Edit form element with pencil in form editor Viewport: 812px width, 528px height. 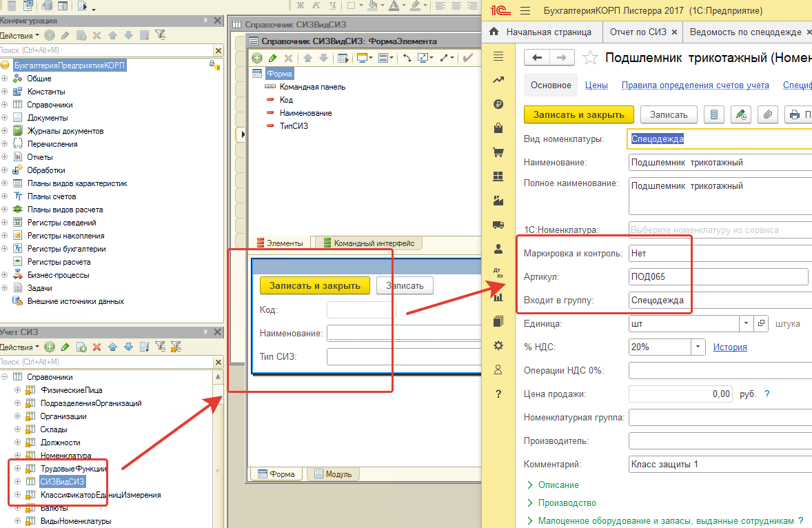pos(272,58)
